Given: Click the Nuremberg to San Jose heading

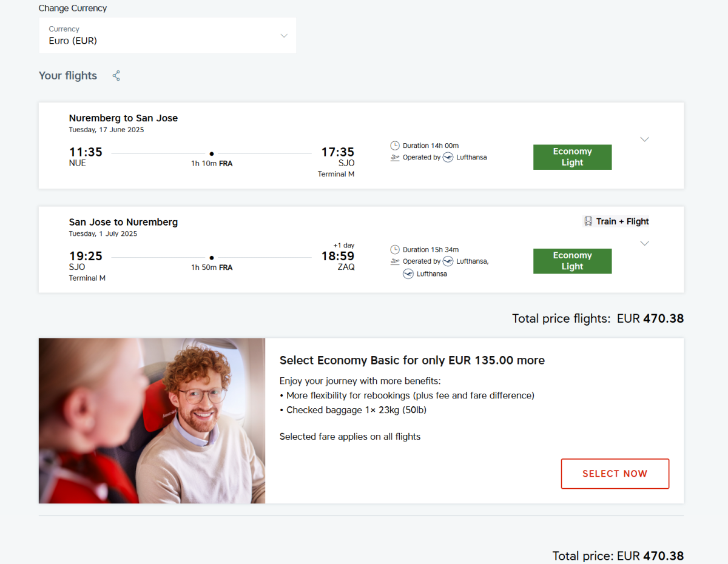Looking at the screenshot, I should 123,118.
